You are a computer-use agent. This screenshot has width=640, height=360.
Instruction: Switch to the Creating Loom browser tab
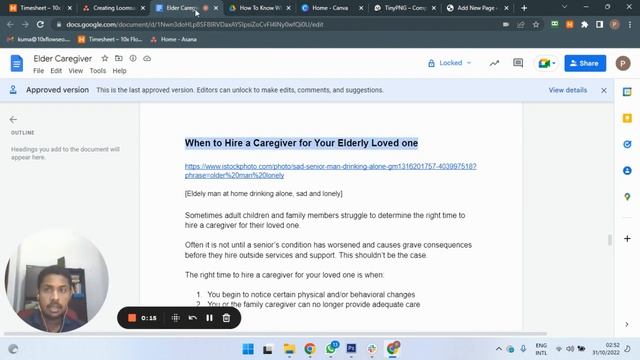pyautogui.click(x=113, y=8)
